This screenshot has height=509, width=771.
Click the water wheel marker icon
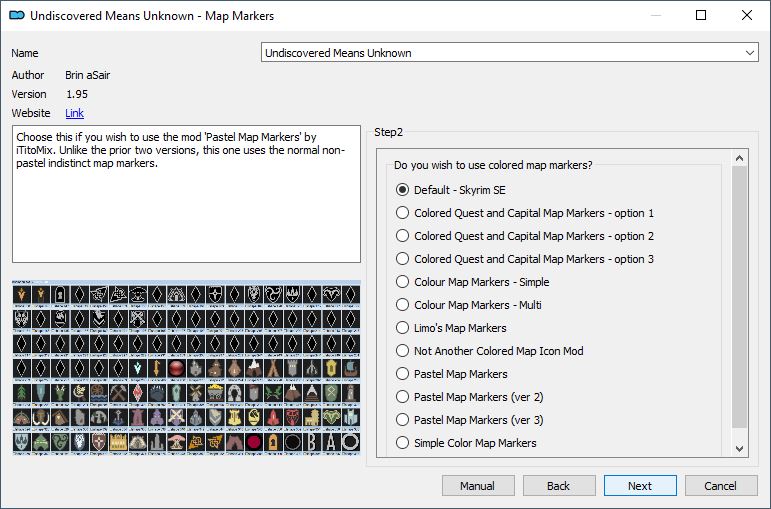[x=99, y=393]
